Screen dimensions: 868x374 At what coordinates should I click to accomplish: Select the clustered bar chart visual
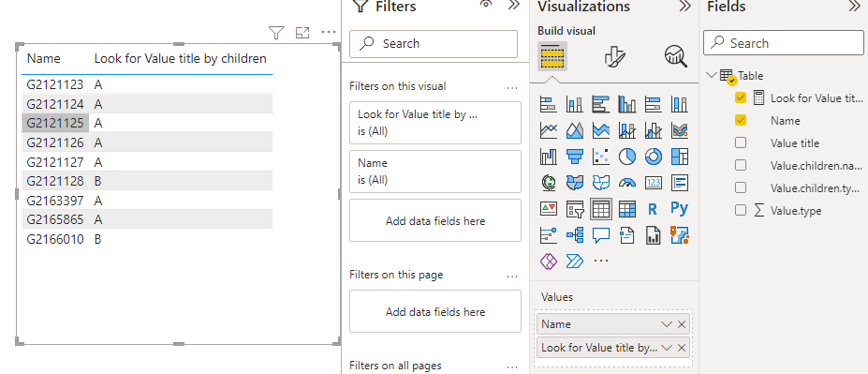pos(600,104)
